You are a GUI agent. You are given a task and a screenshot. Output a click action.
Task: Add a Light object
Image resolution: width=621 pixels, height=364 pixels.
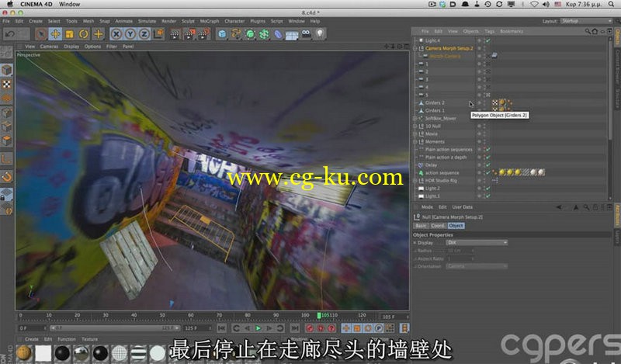tap(320, 34)
